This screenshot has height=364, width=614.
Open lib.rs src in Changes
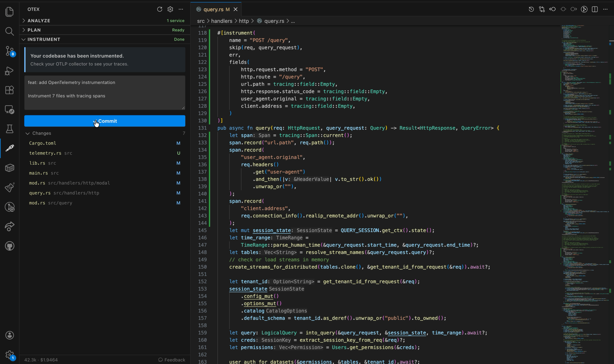point(105,163)
